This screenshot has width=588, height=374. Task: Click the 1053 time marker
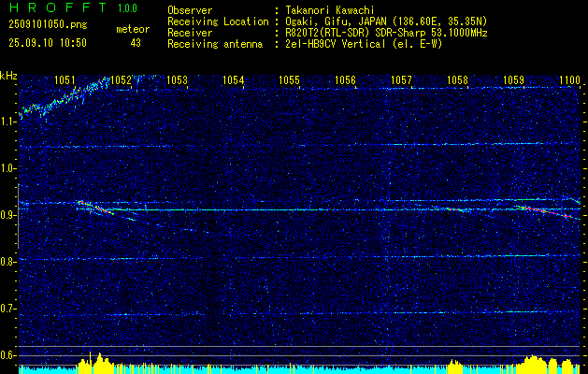click(x=177, y=79)
